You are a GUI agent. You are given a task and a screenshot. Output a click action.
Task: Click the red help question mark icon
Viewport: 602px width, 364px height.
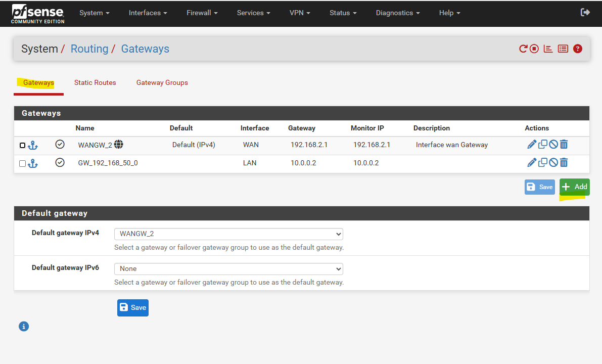click(577, 49)
